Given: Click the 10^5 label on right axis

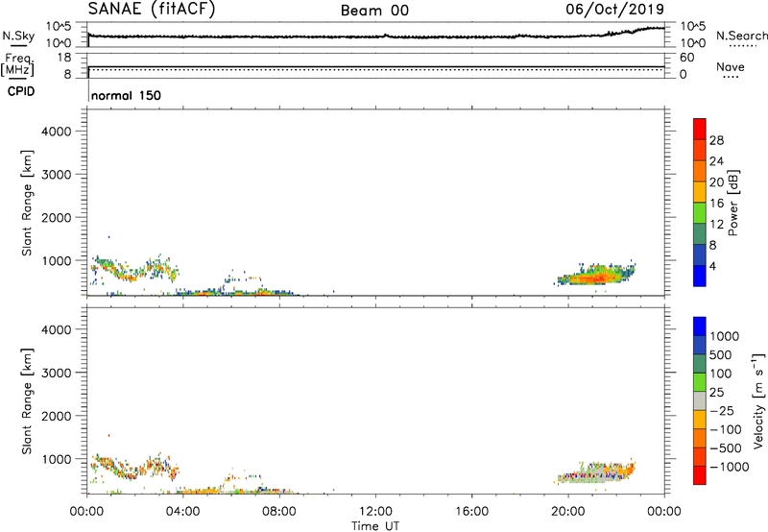Looking at the screenshot, I should [x=692, y=27].
